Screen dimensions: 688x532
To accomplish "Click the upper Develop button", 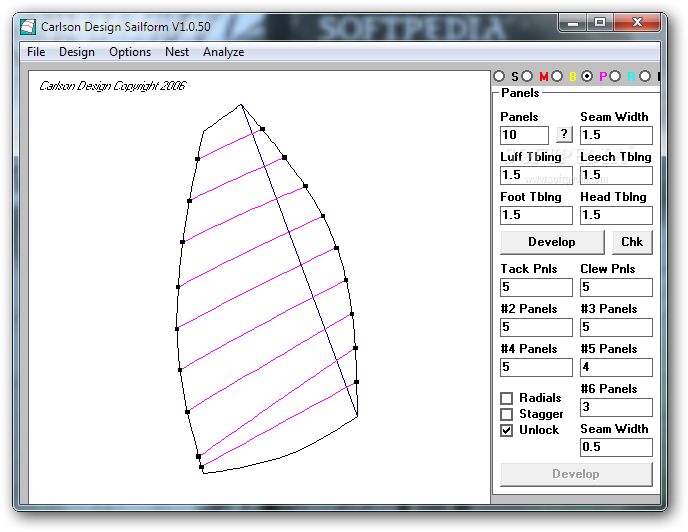I will click(552, 242).
